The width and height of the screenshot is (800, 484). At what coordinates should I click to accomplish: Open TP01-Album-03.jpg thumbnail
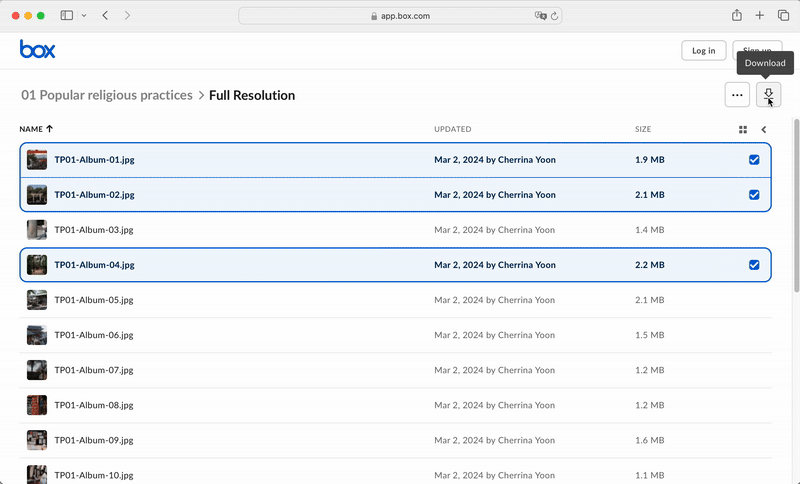click(37, 230)
